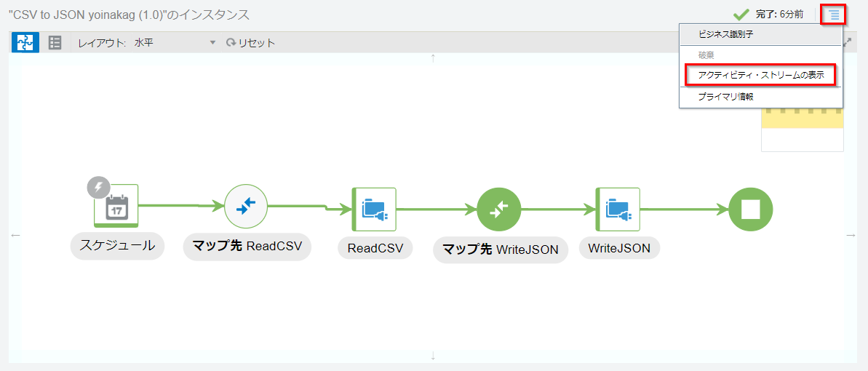Screen dimensions: 868x371
Task: Click the green 完了 checkmark status icon
Action: pyautogui.click(x=741, y=14)
